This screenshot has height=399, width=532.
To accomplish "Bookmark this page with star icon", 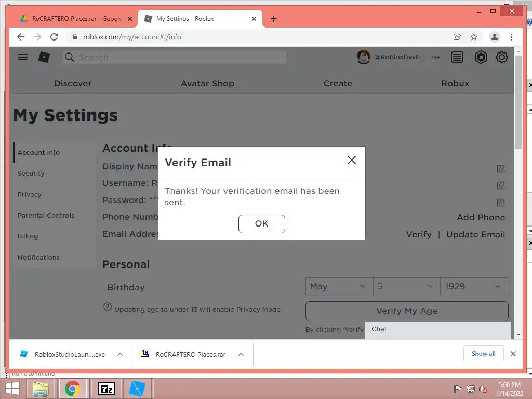I will click(474, 37).
